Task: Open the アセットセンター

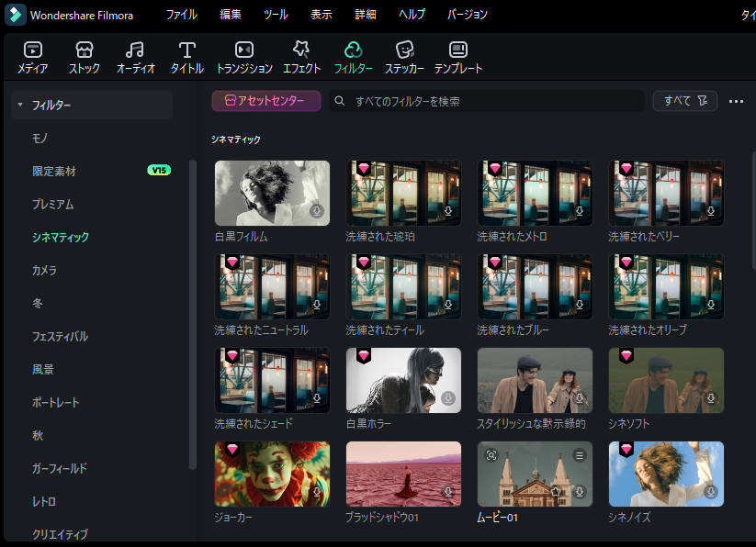Action: pos(265,101)
